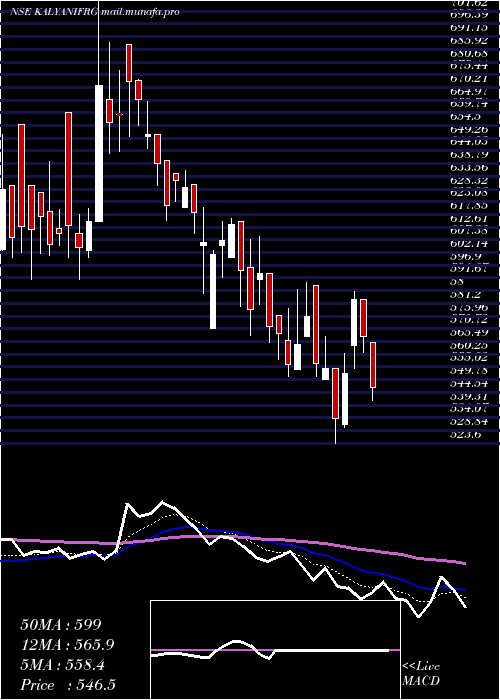500x700 pixels.
Task: Click the 544.54 price axis label
Action: click(x=471, y=383)
